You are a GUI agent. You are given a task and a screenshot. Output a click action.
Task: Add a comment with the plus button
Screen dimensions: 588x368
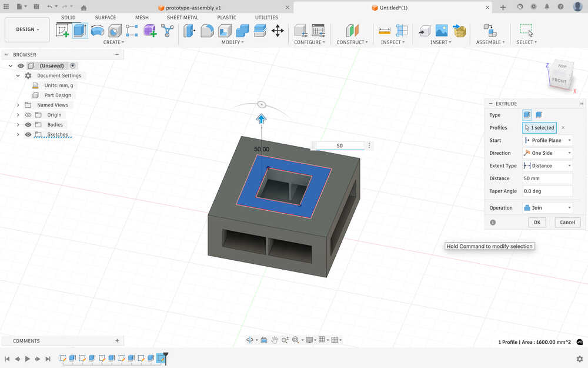click(117, 340)
